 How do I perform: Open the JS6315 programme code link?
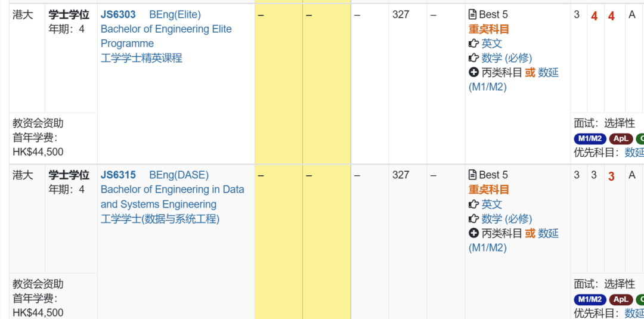(118, 175)
